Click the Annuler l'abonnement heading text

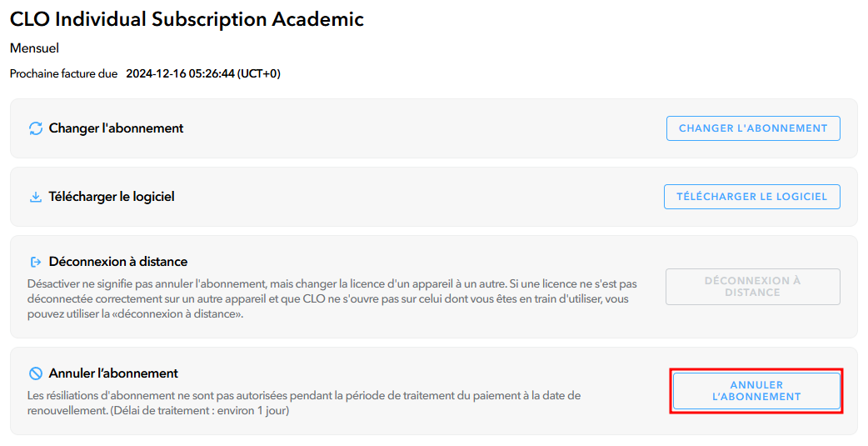[x=113, y=373]
